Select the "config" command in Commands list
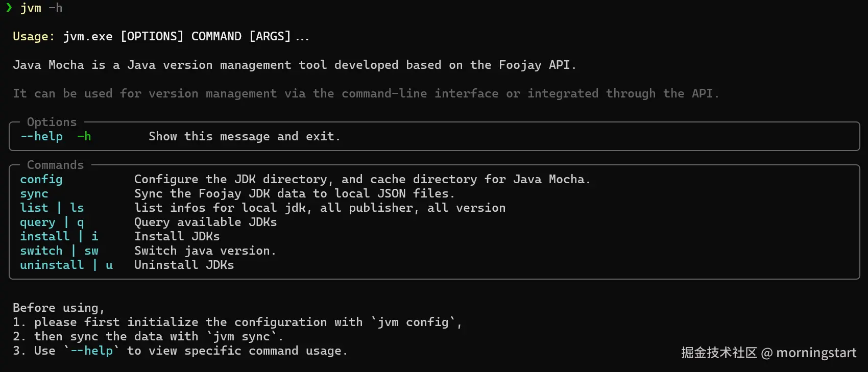 [x=41, y=180]
